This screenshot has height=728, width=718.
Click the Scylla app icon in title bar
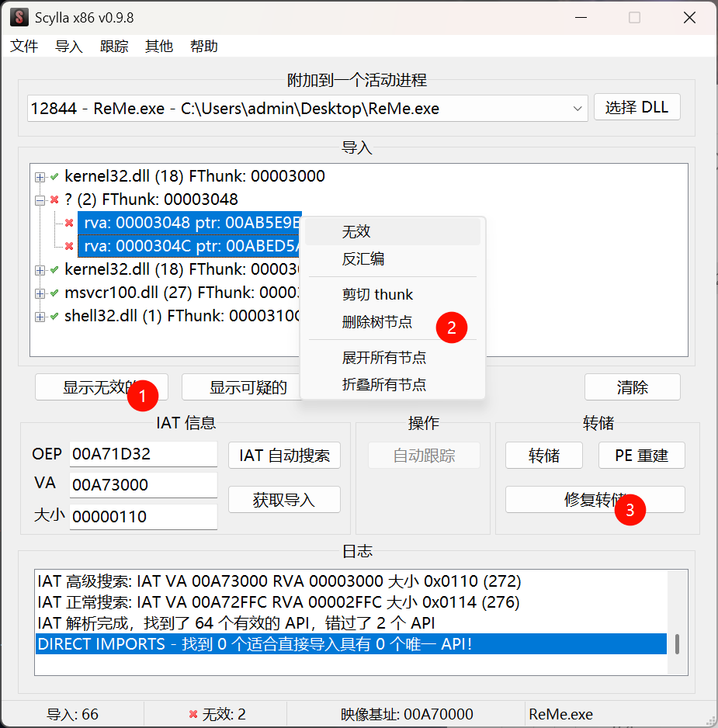click(x=19, y=18)
